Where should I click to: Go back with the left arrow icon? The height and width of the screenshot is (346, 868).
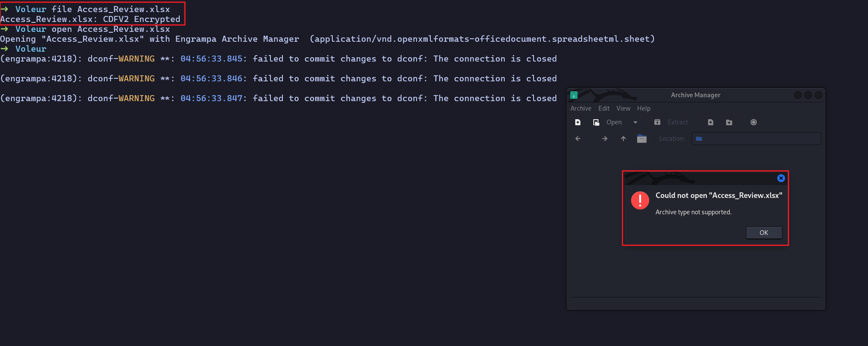pyautogui.click(x=578, y=139)
